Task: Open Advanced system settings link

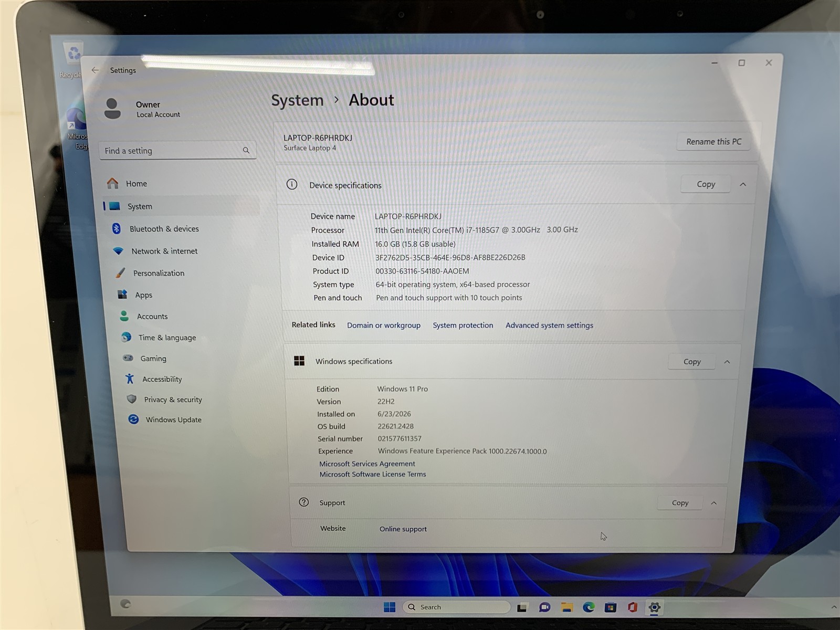Action: coord(549,325)
